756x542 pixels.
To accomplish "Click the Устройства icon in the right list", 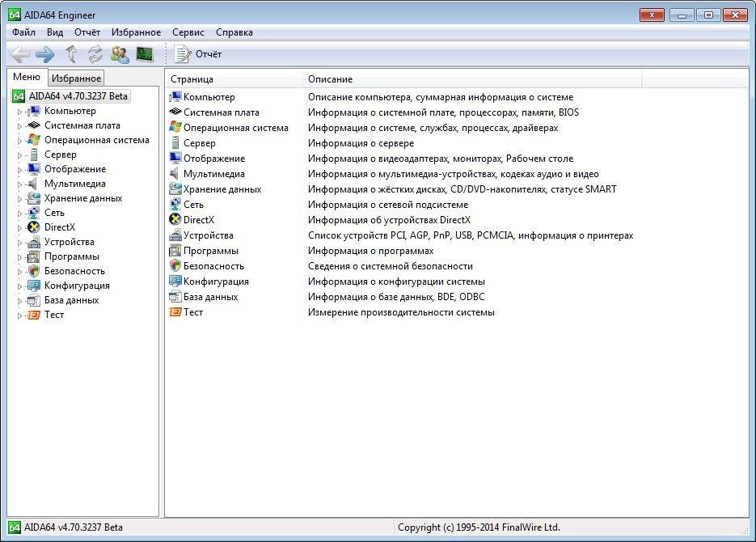I will click(x=175, y=235).
